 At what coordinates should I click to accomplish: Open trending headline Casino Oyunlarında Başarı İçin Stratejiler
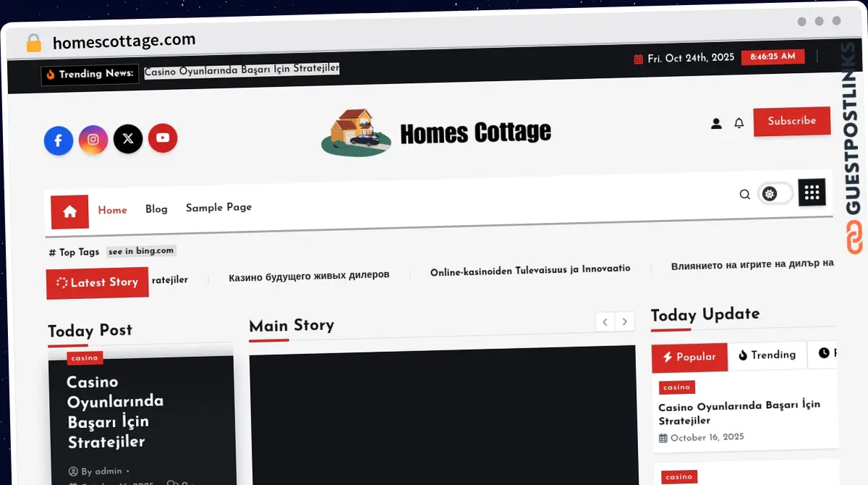click(242, 69)
